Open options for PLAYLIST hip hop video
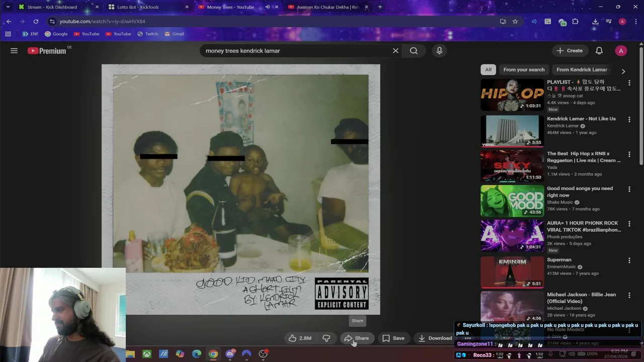644x362 pixels. coord(629,82)
